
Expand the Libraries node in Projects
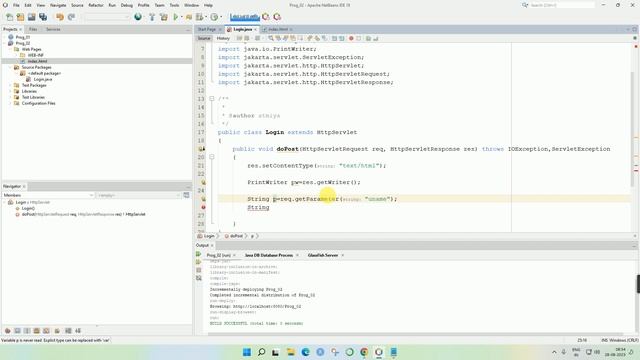[x=11, y=91]
